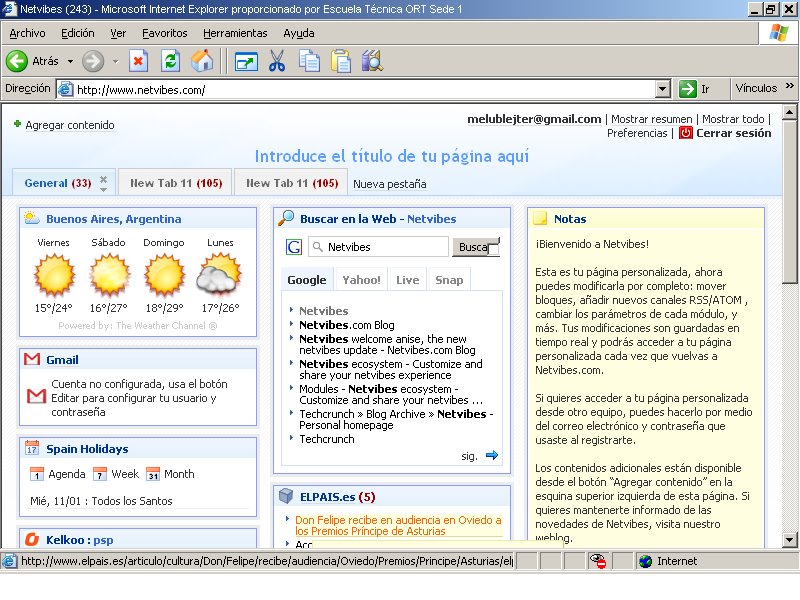This screenshot has width=800, height=600.
Task: Open the Favoritos menu
Action: coord(164,33)
